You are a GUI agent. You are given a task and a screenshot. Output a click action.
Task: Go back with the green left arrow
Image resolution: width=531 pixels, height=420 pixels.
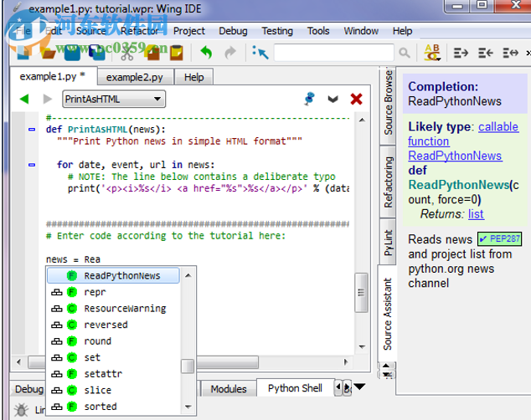pyautogui.click(x=24, y=99)
